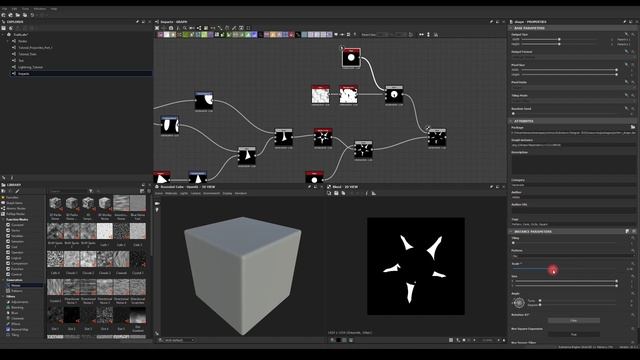Image resolution: width=640 pixels, height=360 pixels.
Task: Select Patterns category in Library
Action: [17, 291]
